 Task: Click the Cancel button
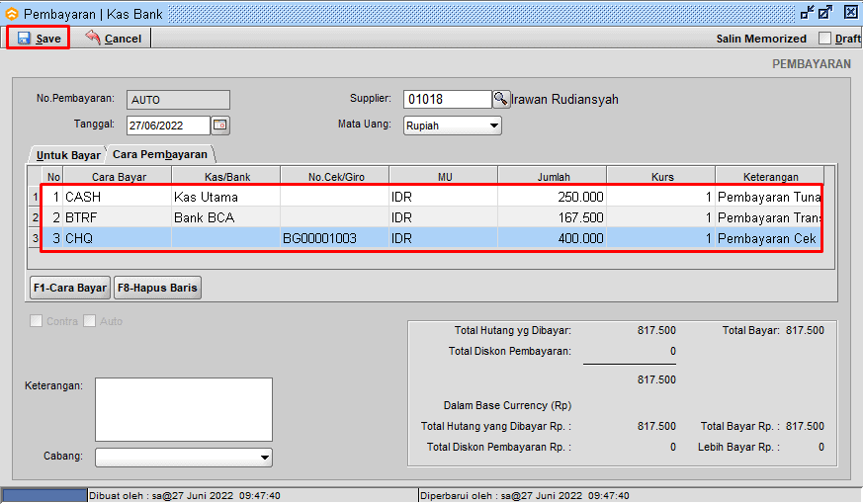[114, 38]
